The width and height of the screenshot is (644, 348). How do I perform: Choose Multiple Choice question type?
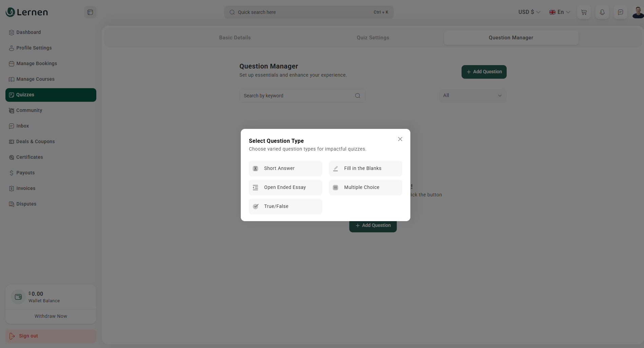(365, 188)
